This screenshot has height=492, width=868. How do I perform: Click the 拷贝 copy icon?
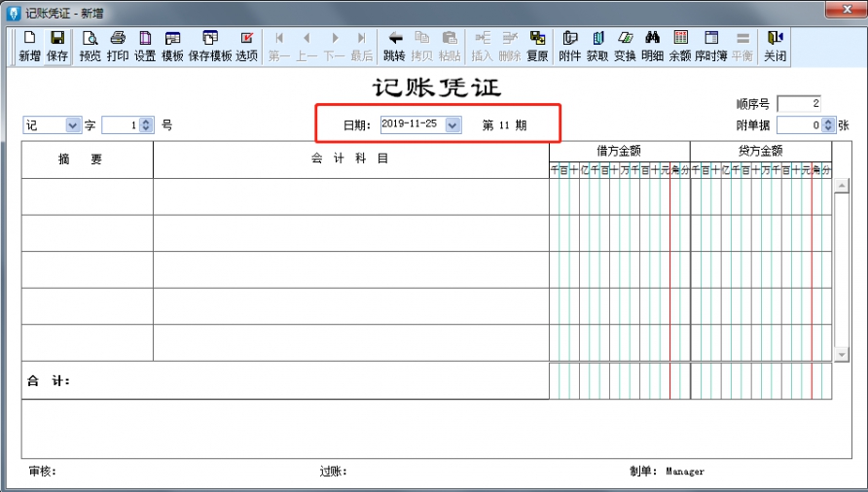(x=421, y=46)
